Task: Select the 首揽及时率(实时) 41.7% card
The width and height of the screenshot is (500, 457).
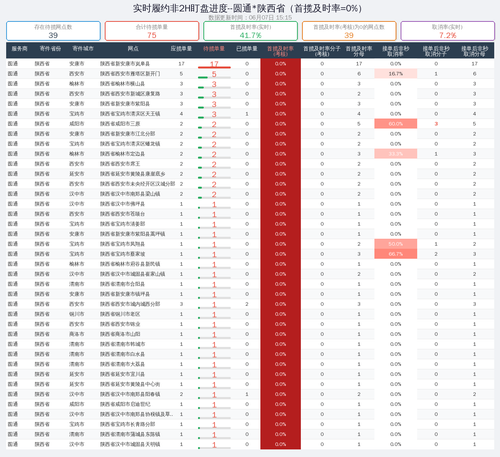Action: tap(250, 31)
